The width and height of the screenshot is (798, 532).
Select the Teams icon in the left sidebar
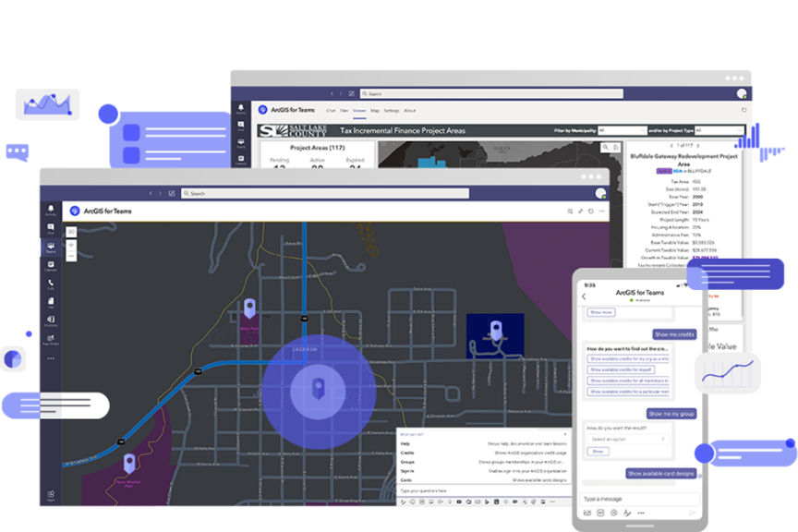pyautogui.click(x=51, y=247)
